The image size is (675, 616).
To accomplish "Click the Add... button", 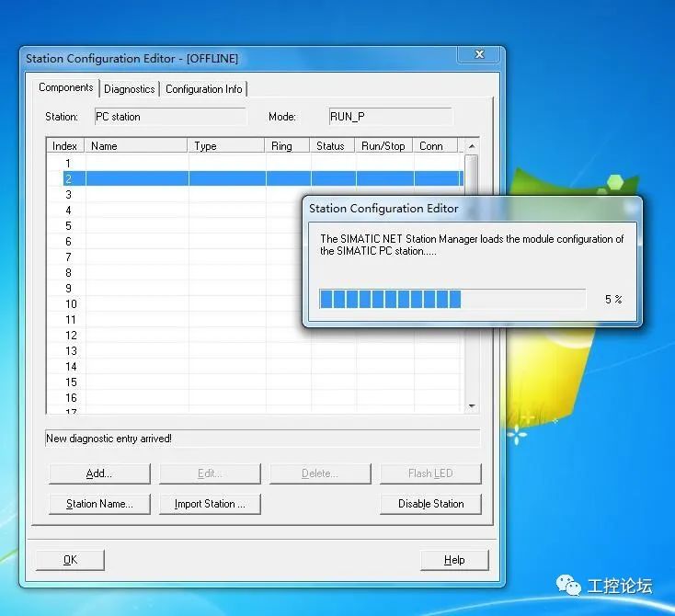I will point(99,473).
